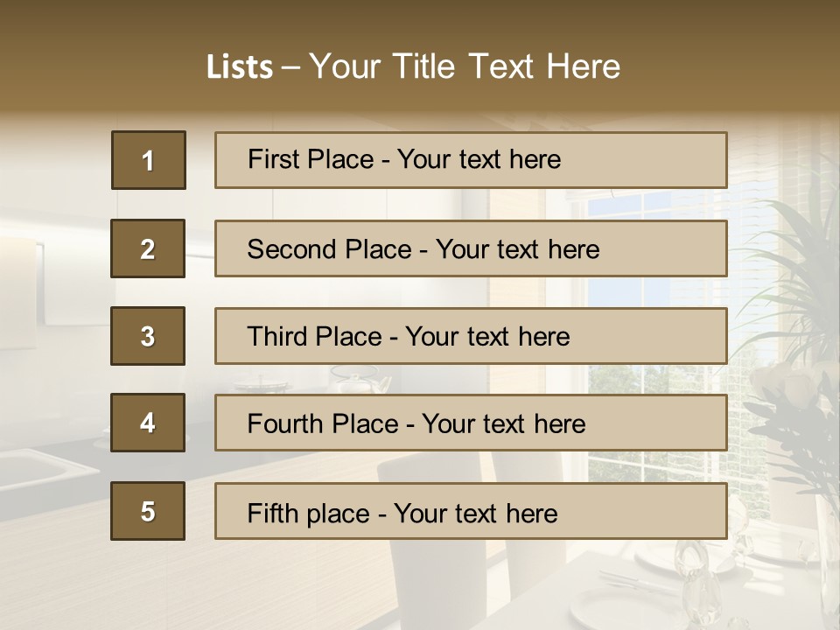Select the number 2 square

pos(148,248)
